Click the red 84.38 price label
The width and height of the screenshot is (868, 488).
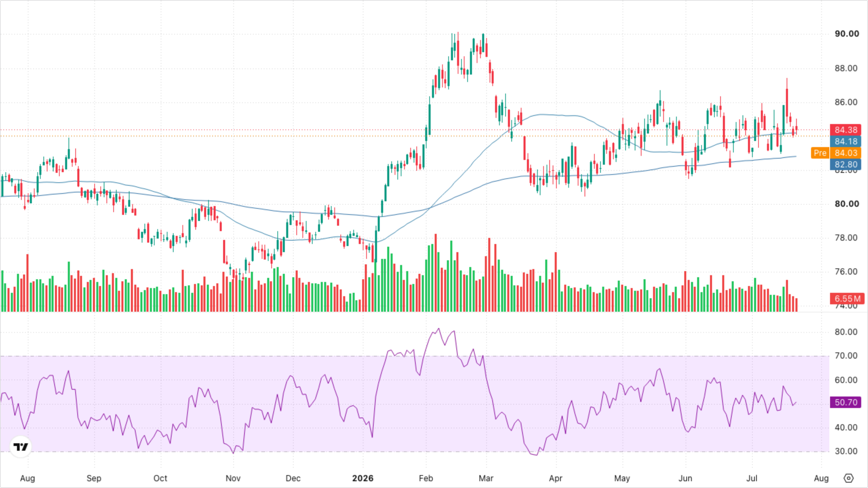(x=846, y=130)
